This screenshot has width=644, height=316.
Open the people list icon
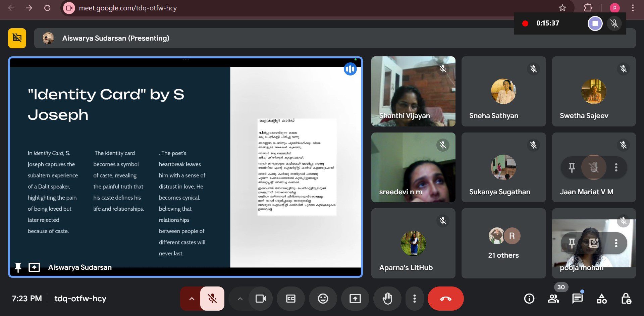553,298
